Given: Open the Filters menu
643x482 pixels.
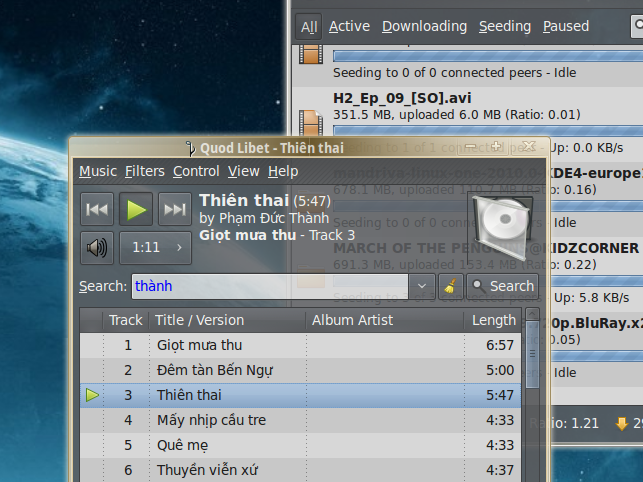Looking at the screenshot, I should [145, 171].
